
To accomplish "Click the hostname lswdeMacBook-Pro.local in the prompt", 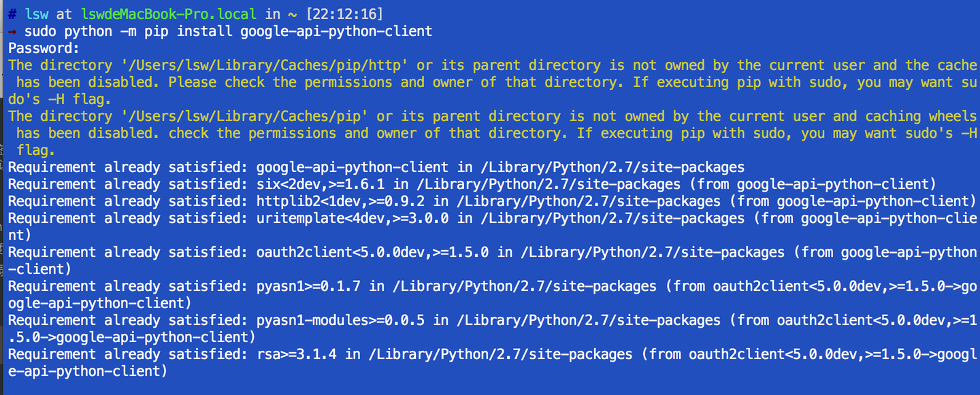I will tap(168, 14).
